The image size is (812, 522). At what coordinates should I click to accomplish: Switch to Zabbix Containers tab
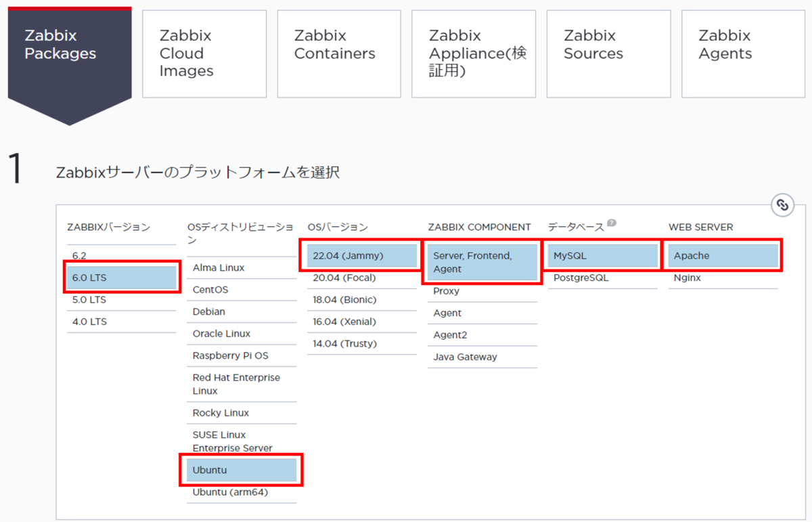(x=339, y=53)
